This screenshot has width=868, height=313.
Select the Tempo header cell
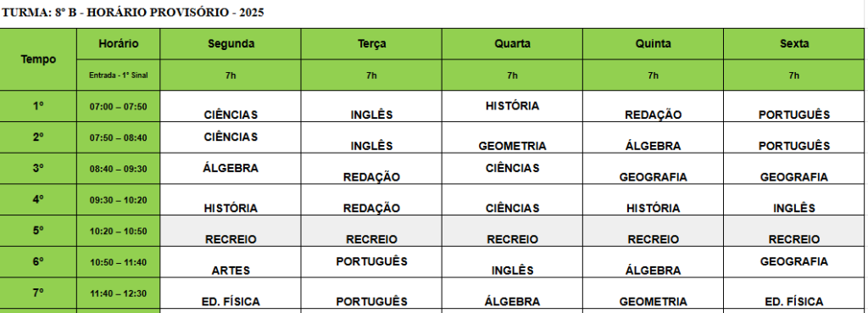point(38,59)
